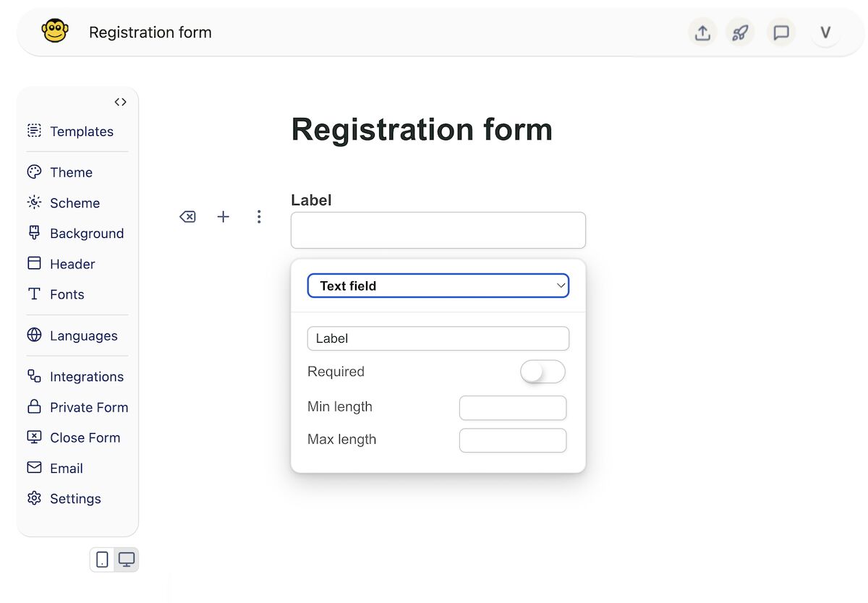Click the share/upload icon in top bar
The height and width of the screenshot is (603, 868).
(x=702, y=33)
